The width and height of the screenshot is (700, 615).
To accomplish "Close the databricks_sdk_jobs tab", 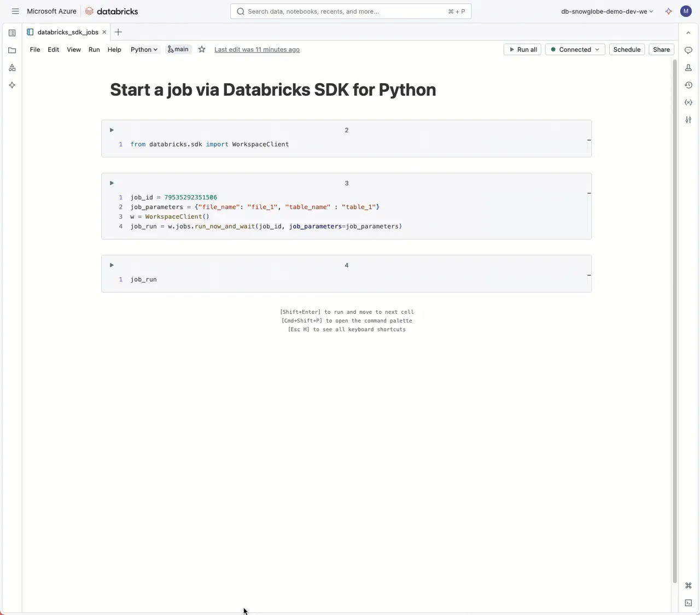I will click(x=104, y=32).
